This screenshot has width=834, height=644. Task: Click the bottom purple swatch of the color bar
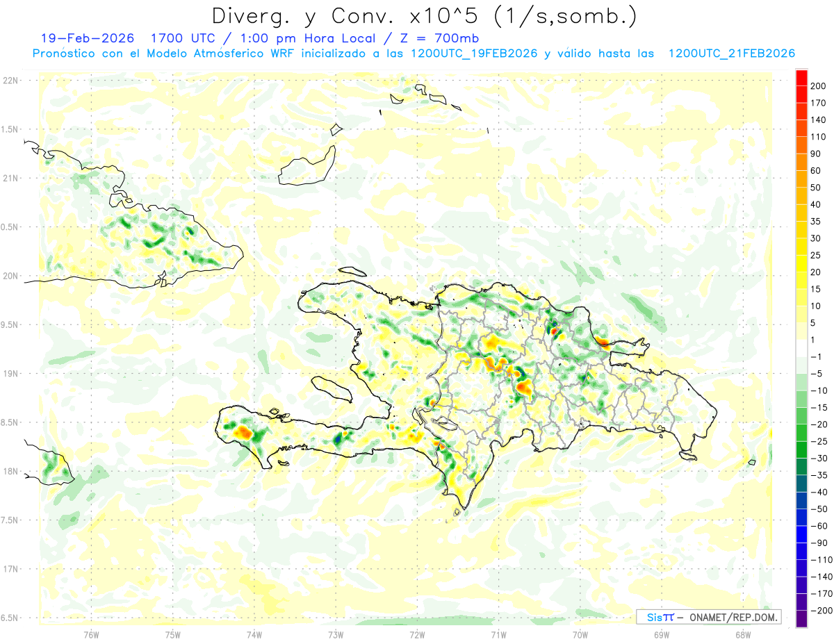pyautogui.click(x=801, y=619)
